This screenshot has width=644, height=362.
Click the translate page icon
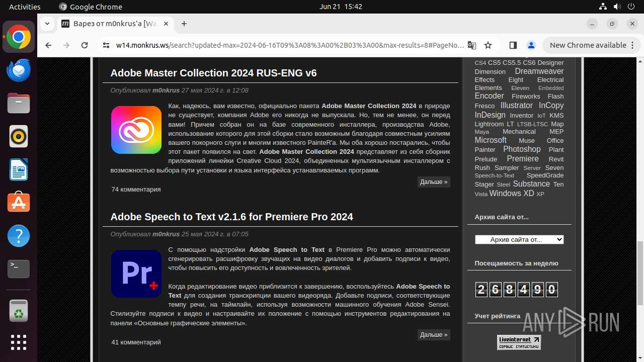pyautogui.click(x=471, y=45)
